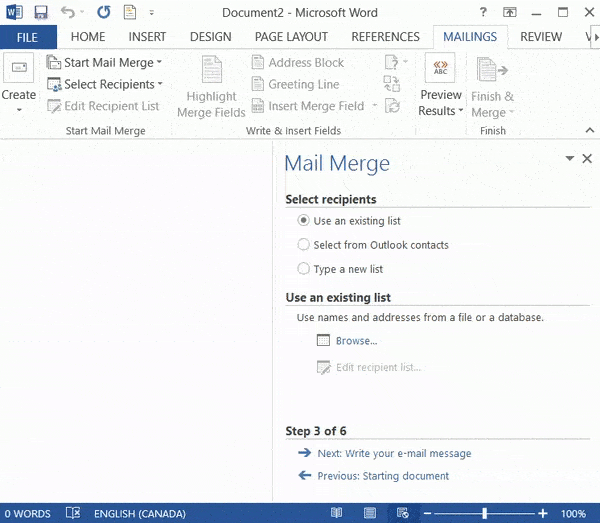Switch to the REVIEW tab

click(541, 37)
